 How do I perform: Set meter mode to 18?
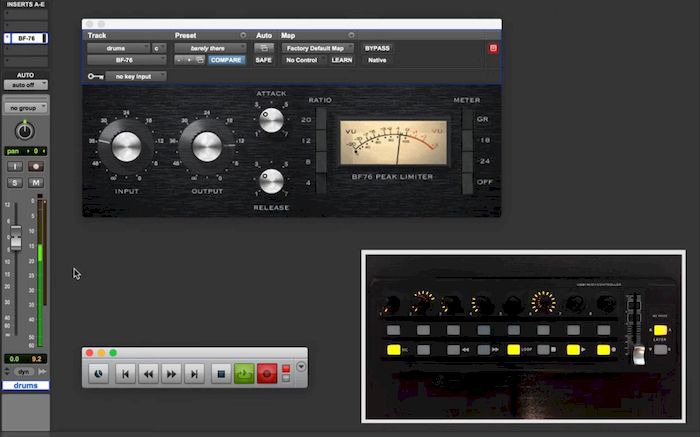[467, 141]
